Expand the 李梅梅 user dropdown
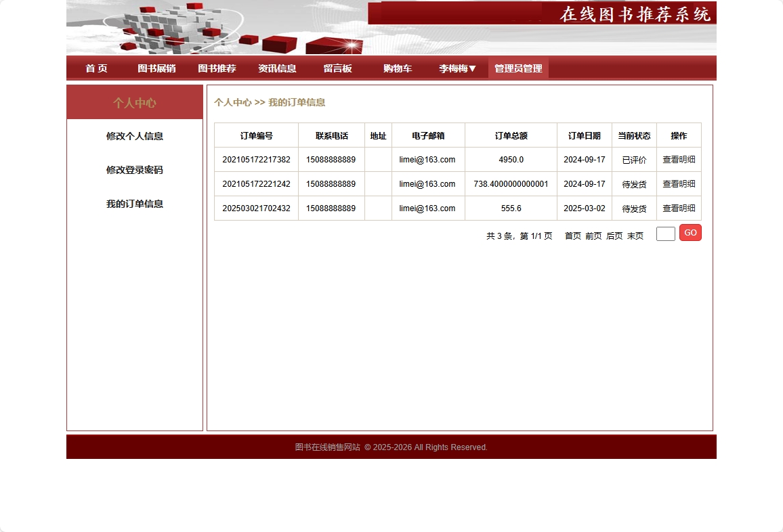The height and width of the screenshot is (532, 783). tap(457, 68)
